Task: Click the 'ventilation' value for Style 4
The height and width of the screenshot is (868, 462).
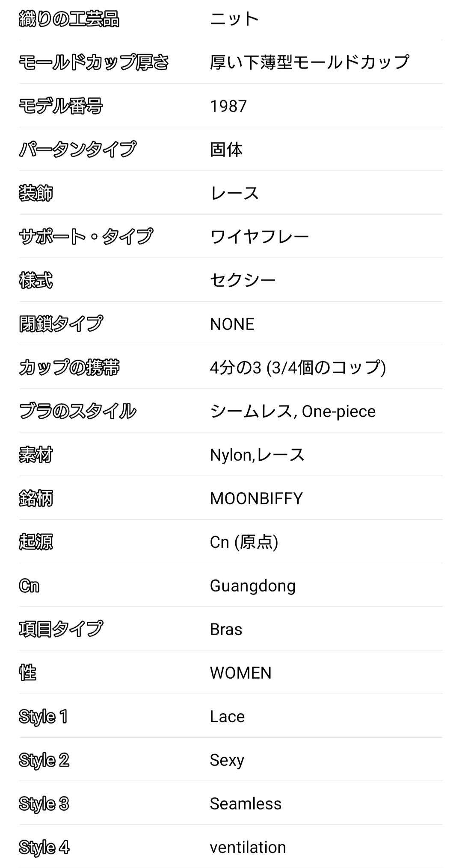Action: tap(248, 847)
